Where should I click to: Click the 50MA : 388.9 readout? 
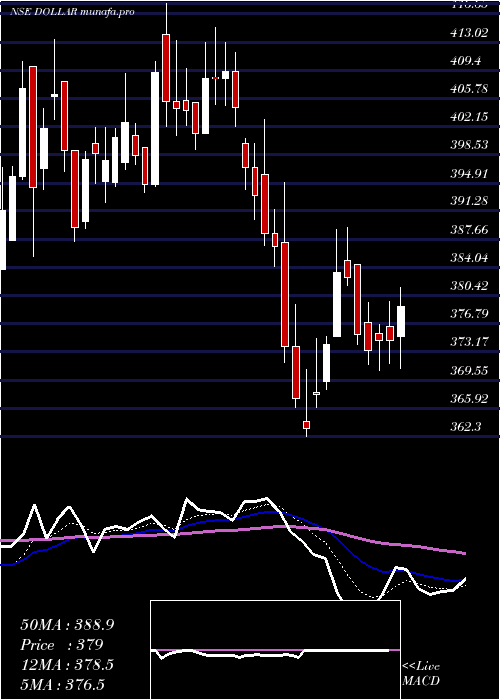point(67,625)
